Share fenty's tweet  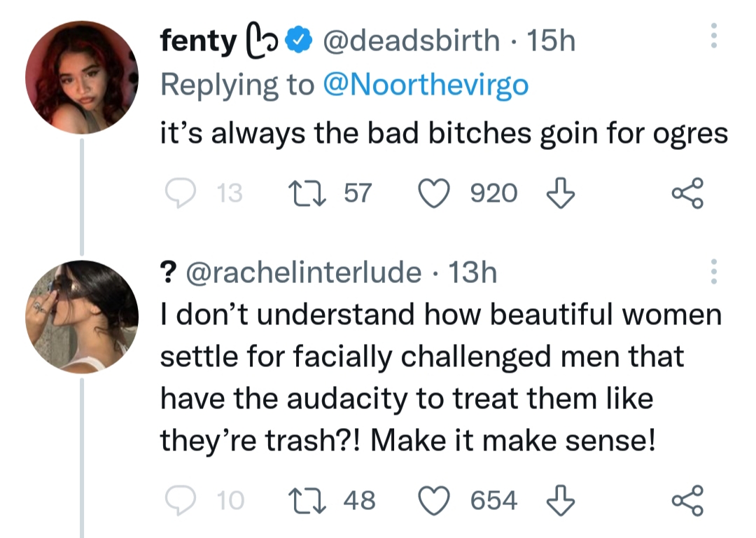[x=688, y=193]
